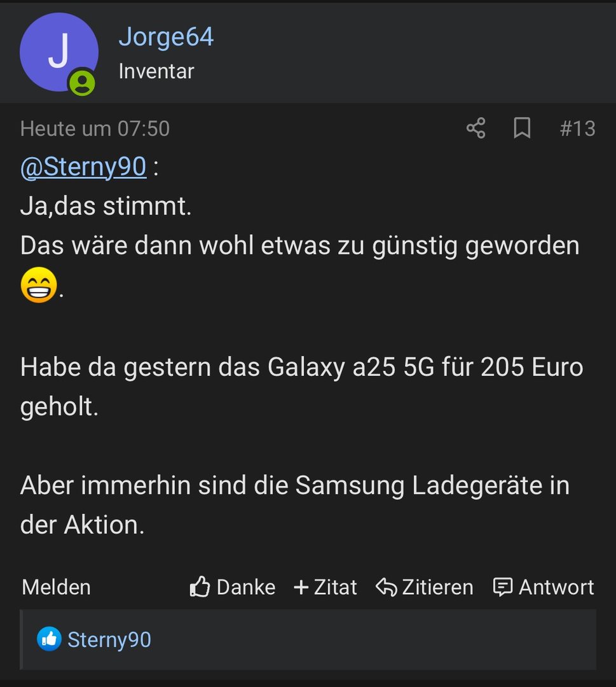Open Sterny90 in the likes bar
This screenshot has height=687, width=616.
(x=109, y=640)
